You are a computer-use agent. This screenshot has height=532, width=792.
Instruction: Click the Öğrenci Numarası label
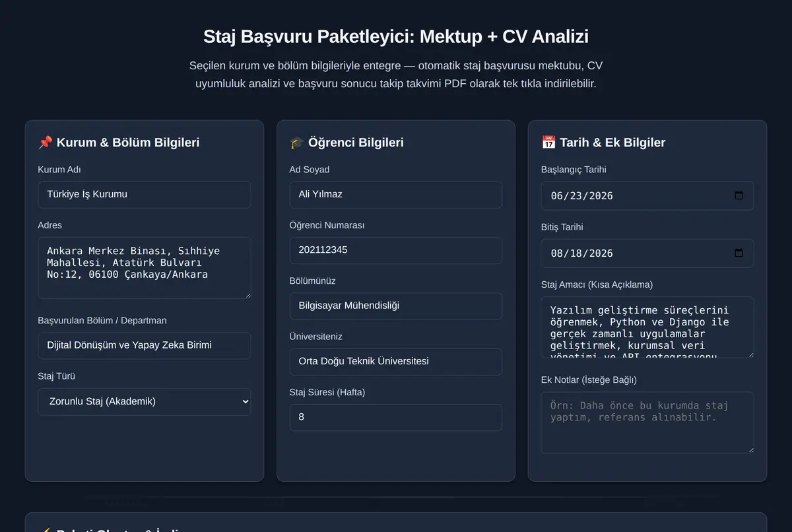pos(327,225)
